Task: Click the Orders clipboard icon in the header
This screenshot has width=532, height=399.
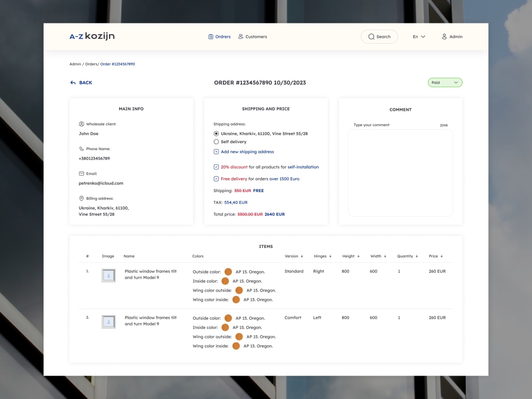Action: [210, 36]
